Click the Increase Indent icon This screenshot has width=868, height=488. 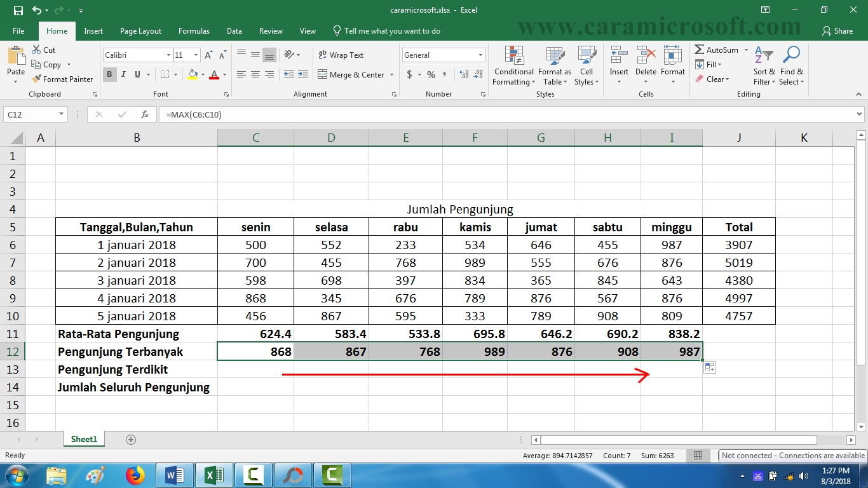[x=304, y=74]
